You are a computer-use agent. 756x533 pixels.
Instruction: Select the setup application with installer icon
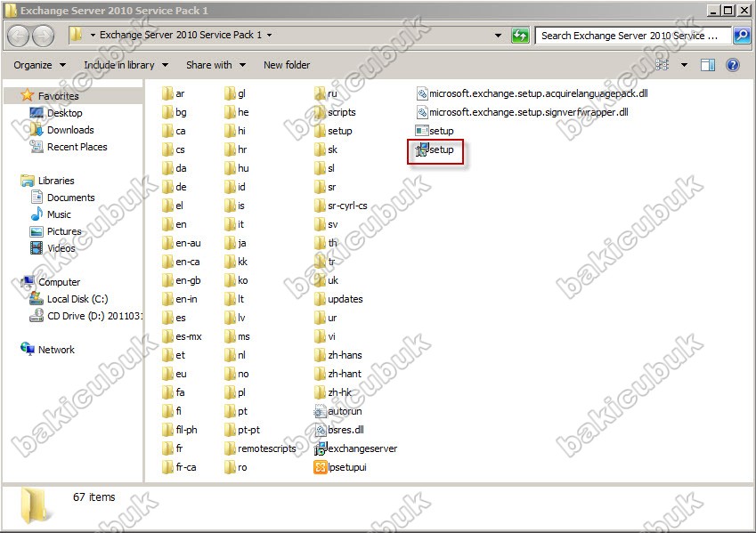pos(435,149)
